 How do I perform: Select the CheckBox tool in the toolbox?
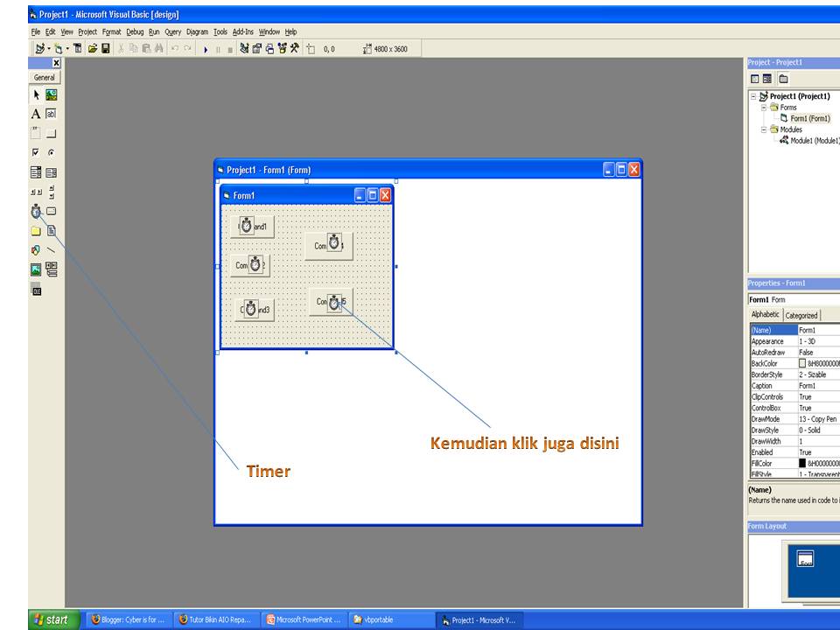pyautogui.click(x=36, y=152)
